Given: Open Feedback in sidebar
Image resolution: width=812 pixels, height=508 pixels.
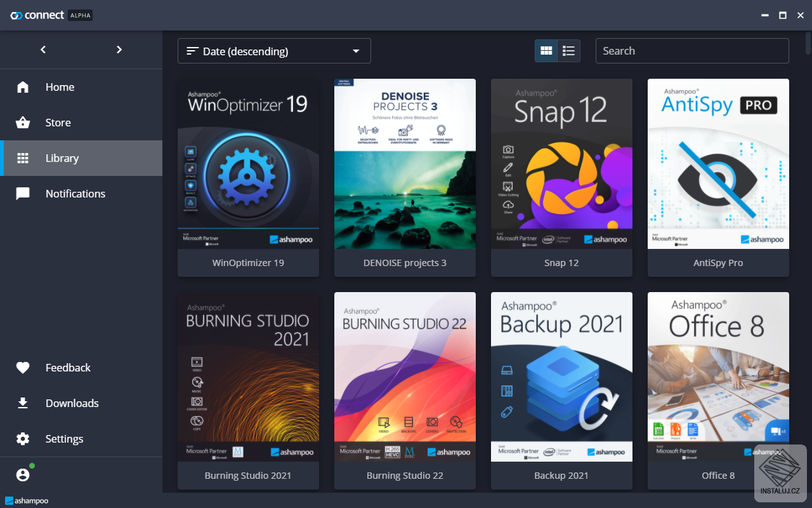Looking at the screenshot, I should tap(81, 368).
